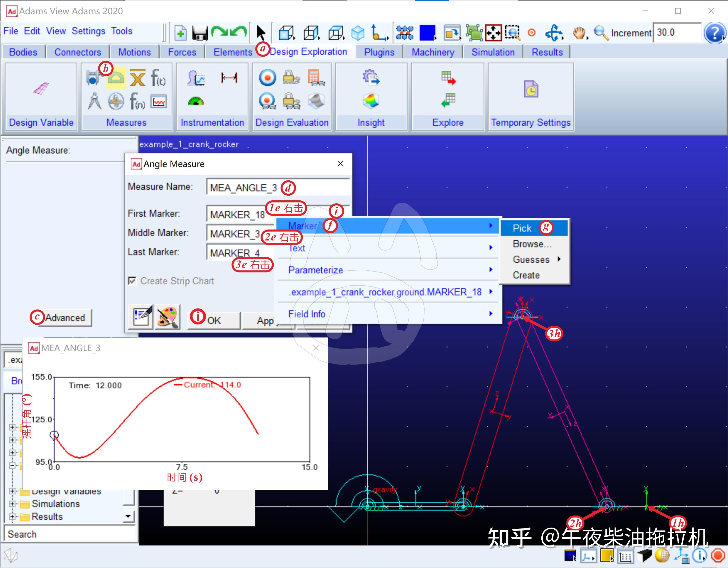Viewport: 728px width, 568px height.
Task: Select the Angle Measure protractor icon
Action: pyautogui.click(x=116, y=78)
